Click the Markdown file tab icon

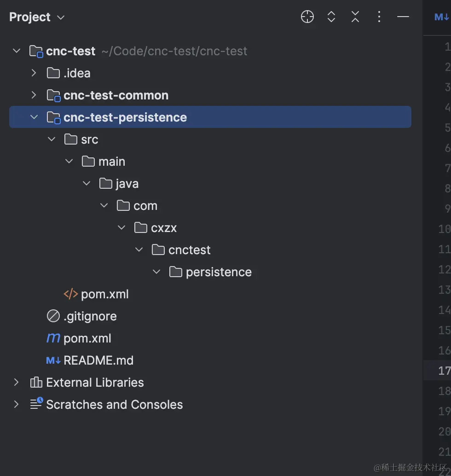coord(441,17)
